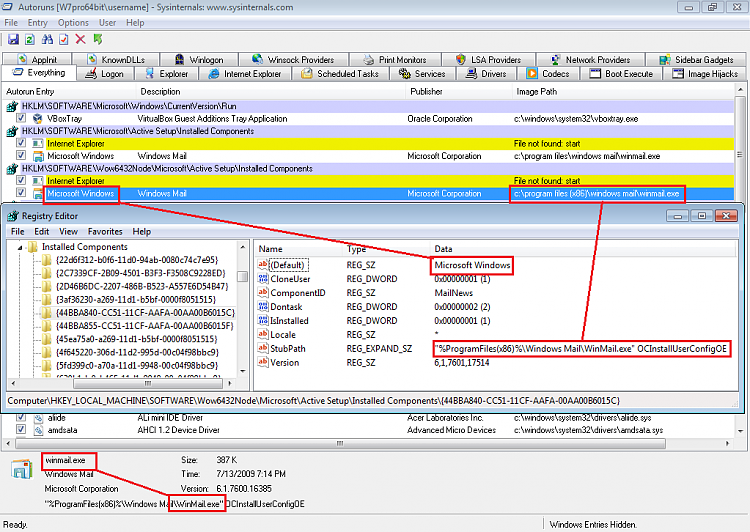Select the Everything tab
The width and height of the screenshot is (750, 532).
[39, 73]
